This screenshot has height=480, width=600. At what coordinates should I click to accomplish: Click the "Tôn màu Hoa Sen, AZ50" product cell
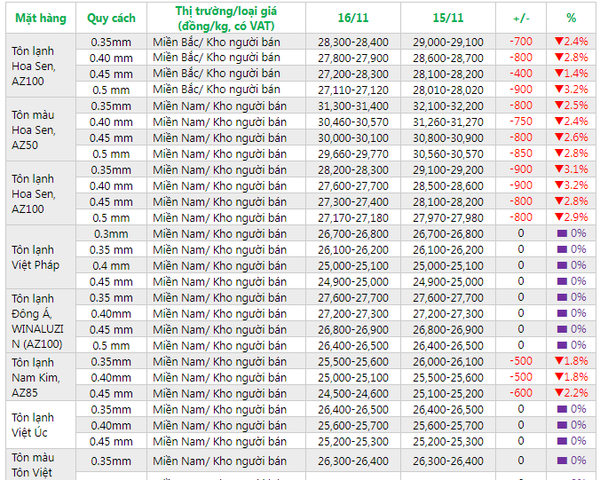click(x=41, y=130)
